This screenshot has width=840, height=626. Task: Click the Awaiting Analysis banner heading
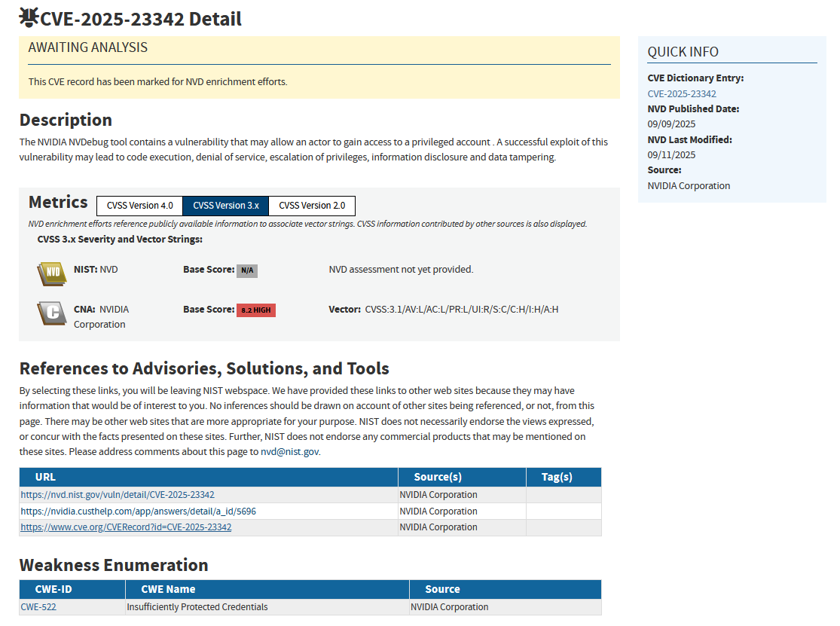88,47
